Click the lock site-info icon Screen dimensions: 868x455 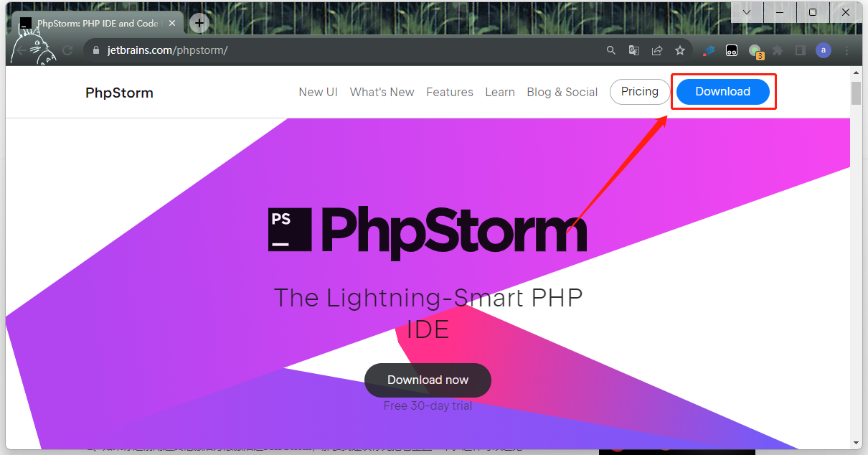click(x=95, y=50)
